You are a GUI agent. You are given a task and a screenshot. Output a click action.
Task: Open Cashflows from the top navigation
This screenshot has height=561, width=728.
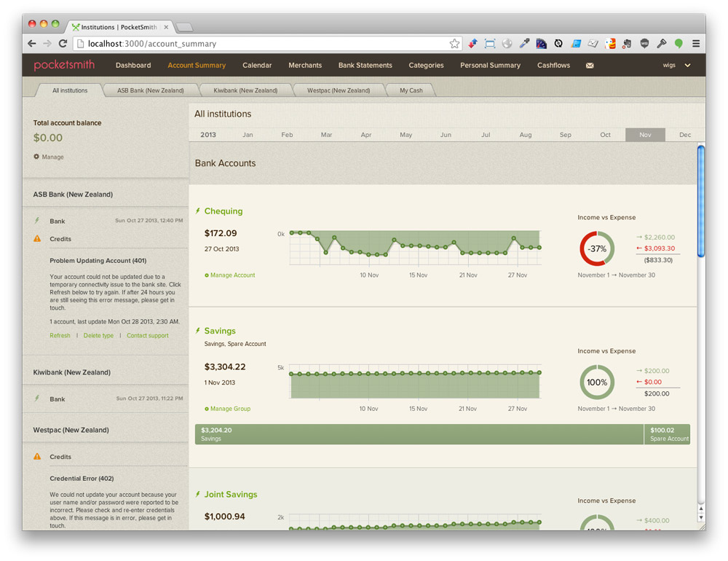tap(555, 66)
